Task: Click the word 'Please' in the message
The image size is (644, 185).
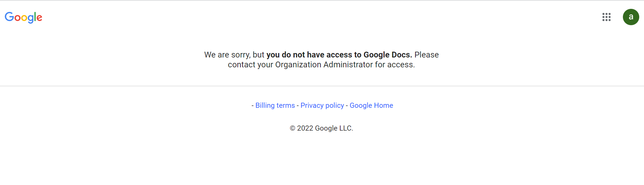Action: coord(426,55)
